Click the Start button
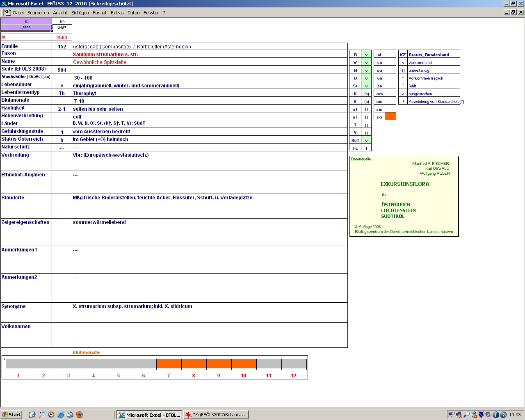This screenshot has height=420, width=525. pyautogui.click(x=11, y=415)
